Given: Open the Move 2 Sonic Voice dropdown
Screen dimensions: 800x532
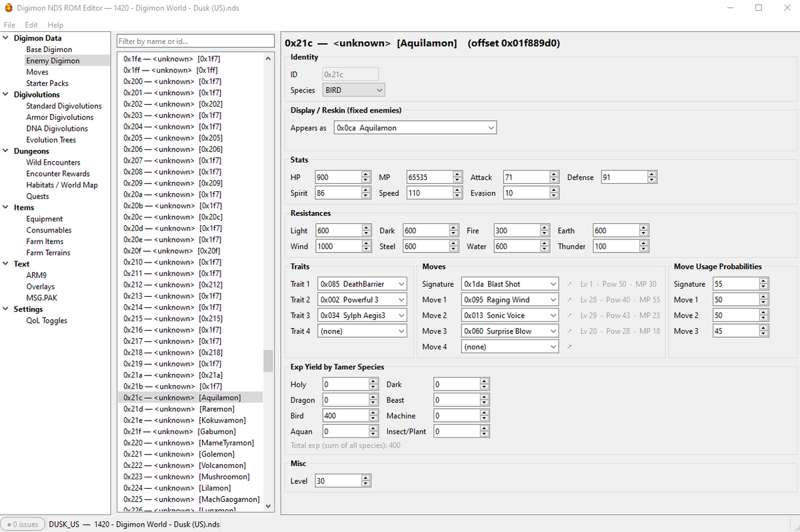Looking at the screenshot, I should 510,315.
